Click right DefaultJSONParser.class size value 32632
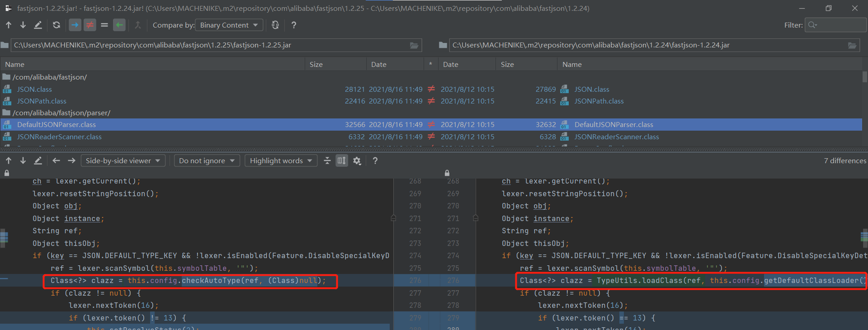The width and height of the screenshot is (868, 330). 546,124
